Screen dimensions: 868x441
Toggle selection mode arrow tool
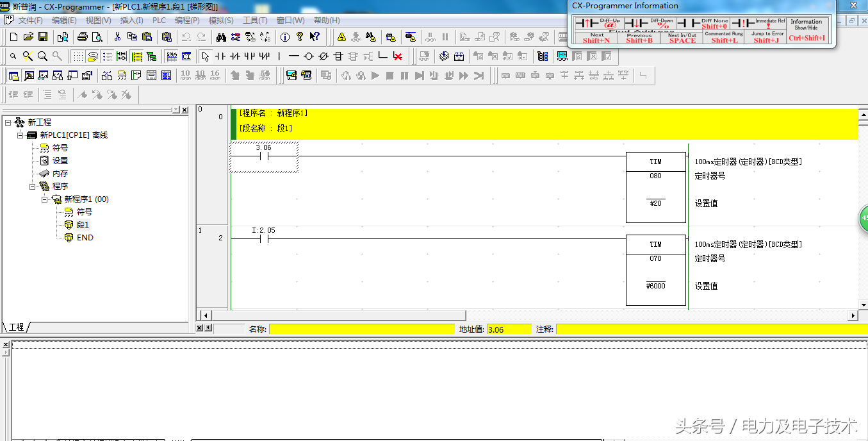pos(205,56)
